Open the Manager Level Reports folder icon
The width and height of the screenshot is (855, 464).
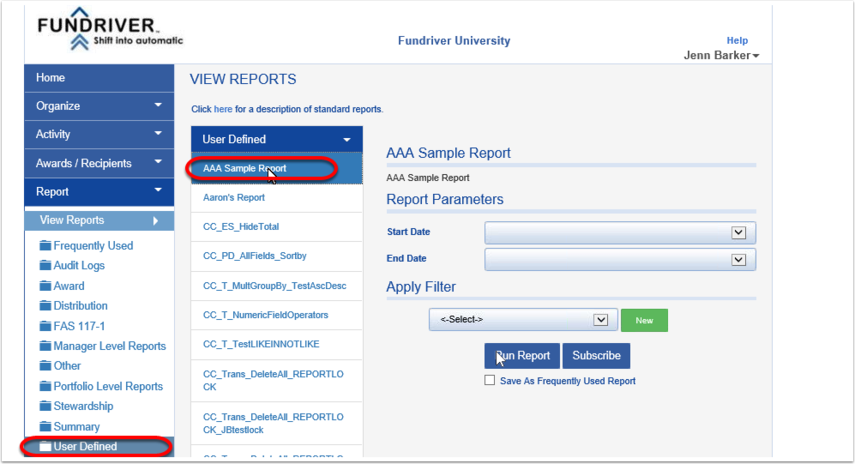45,346
